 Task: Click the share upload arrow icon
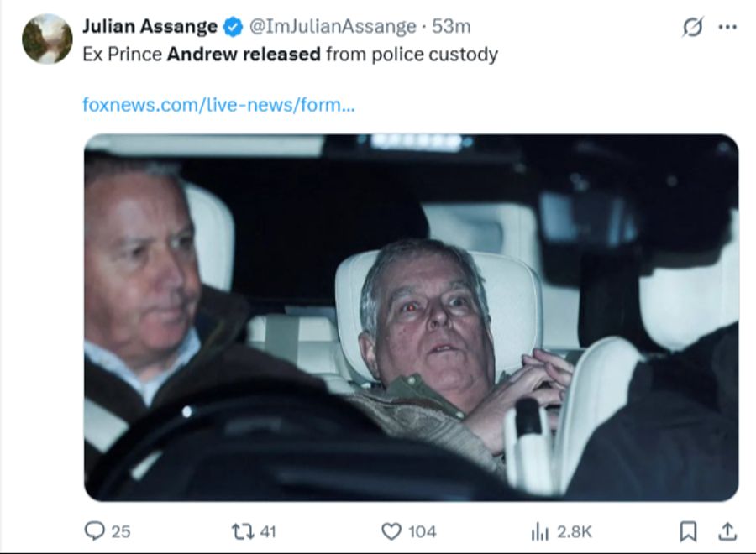coord(727,530)
